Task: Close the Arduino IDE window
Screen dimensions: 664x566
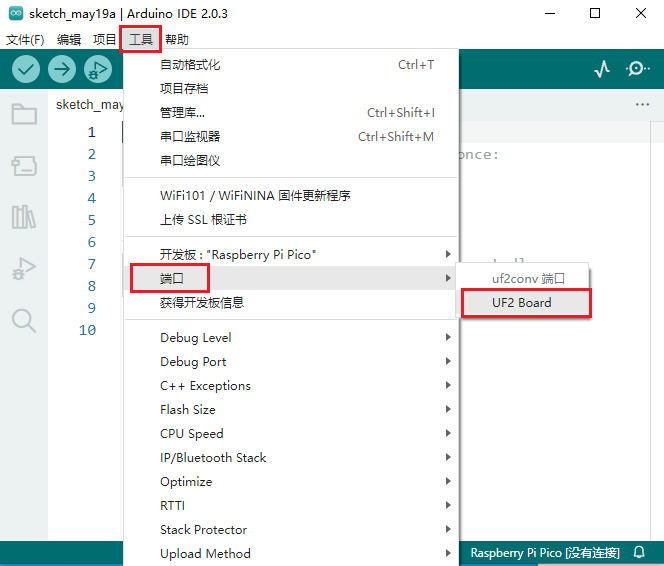Action: 641,14
